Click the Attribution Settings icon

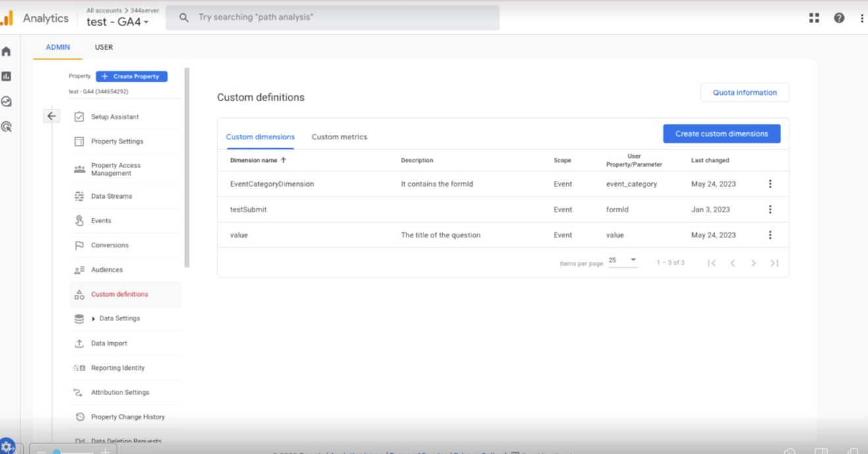[79, 392]
